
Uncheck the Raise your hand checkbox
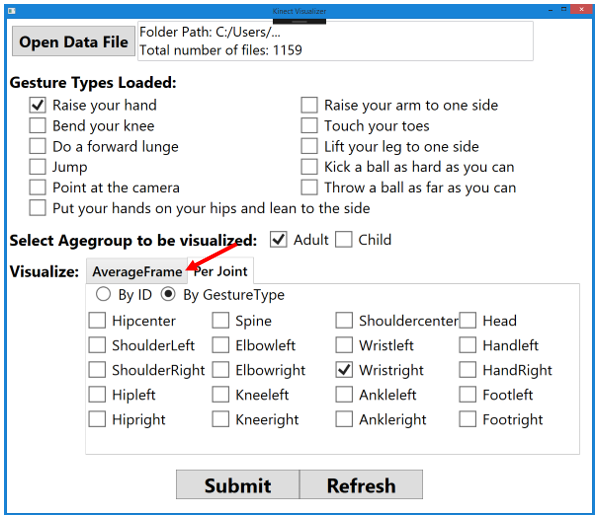click(x=38, y=105)
